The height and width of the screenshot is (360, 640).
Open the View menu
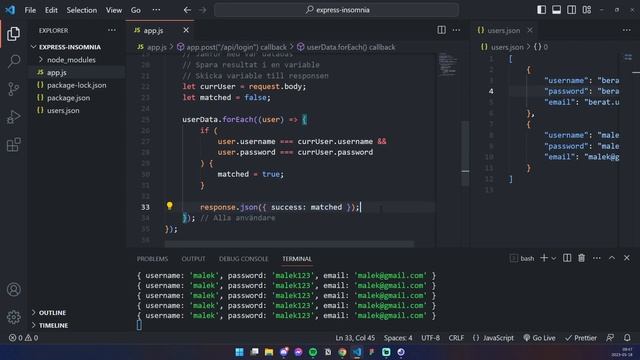click(x=113, y=10)
